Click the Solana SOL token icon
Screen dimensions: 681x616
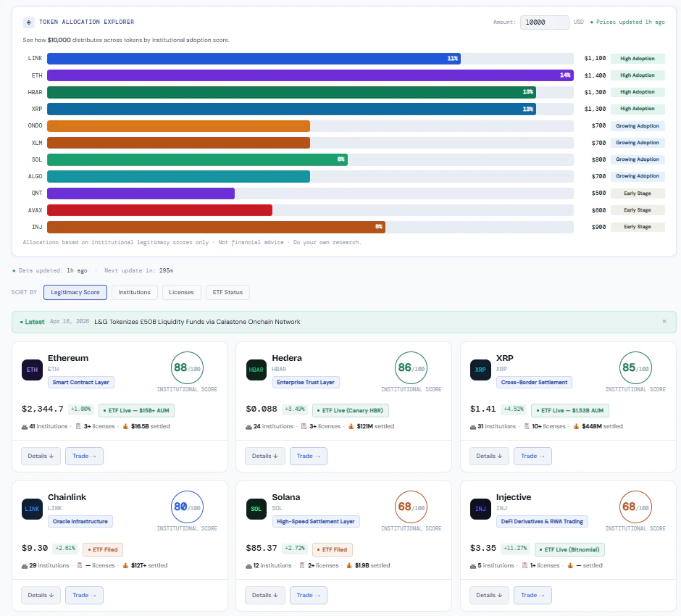click(256, 509)
